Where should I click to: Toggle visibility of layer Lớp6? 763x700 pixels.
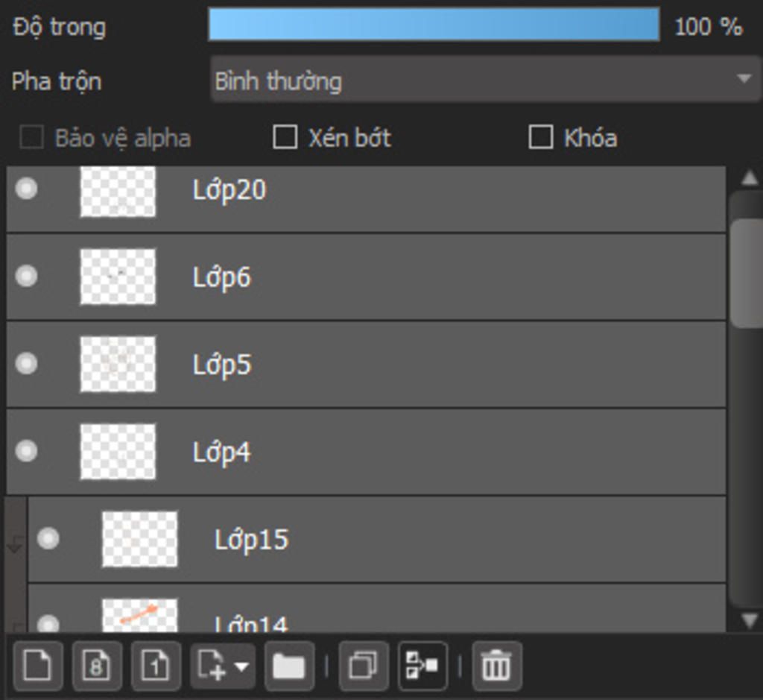pos(27,277)
